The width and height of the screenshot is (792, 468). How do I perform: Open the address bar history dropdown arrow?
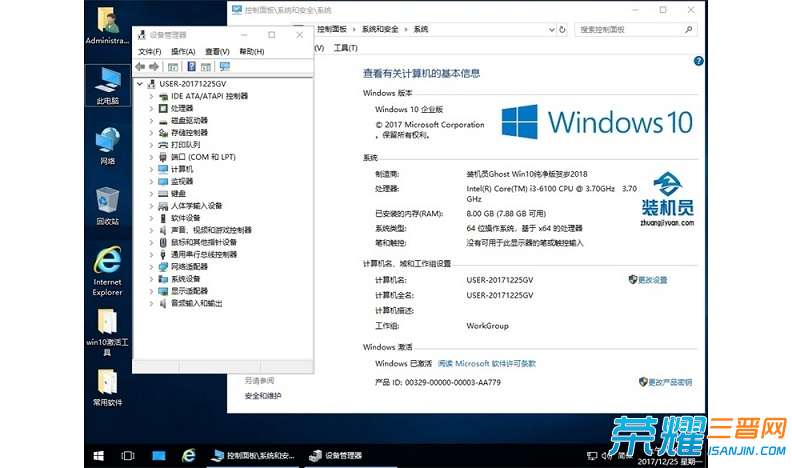pyautogui.click(x=552, y=29)
